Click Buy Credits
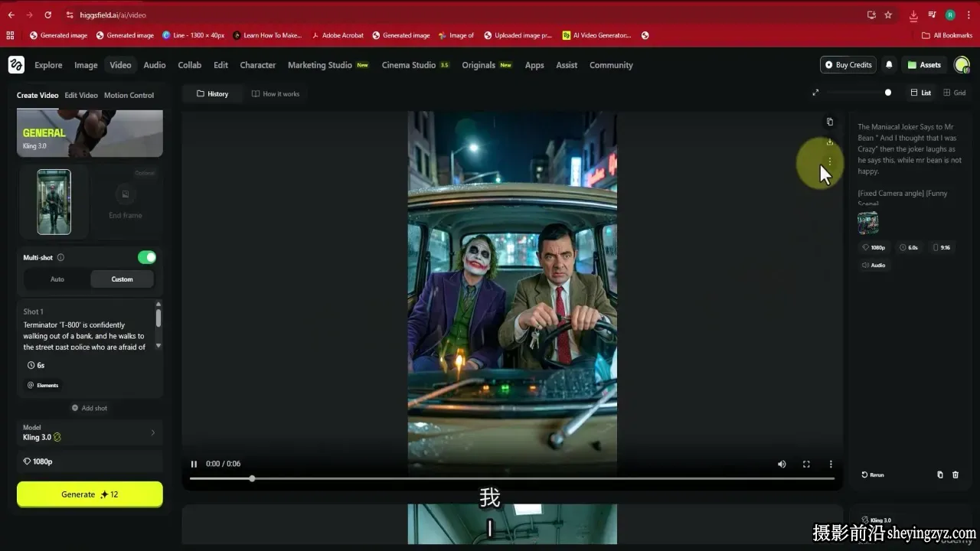 coord(848,65)
